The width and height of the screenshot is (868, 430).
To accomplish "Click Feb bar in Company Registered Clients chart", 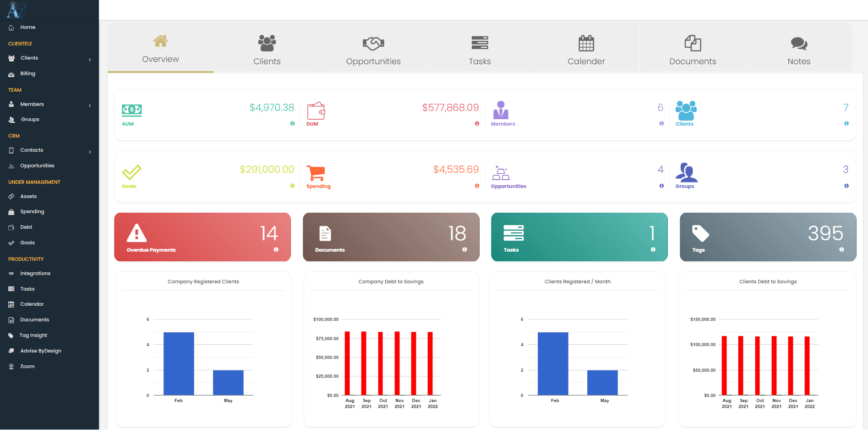I will (179, 364).
